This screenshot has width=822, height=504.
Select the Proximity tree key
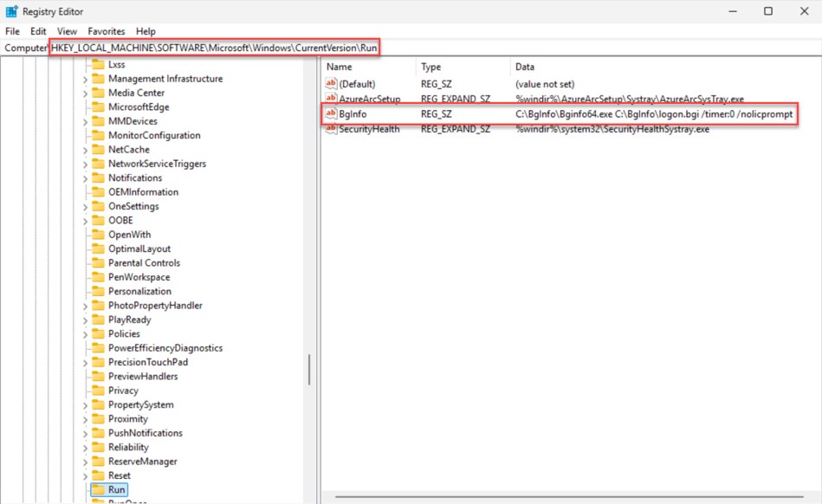(128, 418)
